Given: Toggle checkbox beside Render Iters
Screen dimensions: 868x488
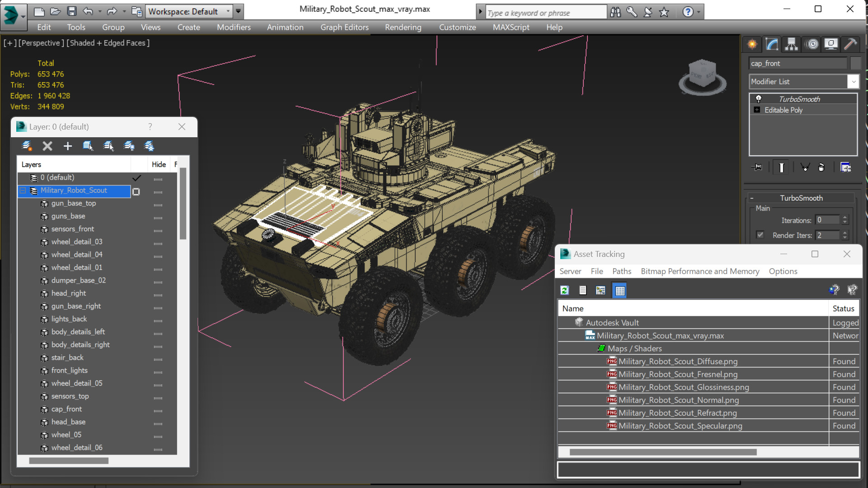Looking at the screenshot, I should [x=760, y=235].
